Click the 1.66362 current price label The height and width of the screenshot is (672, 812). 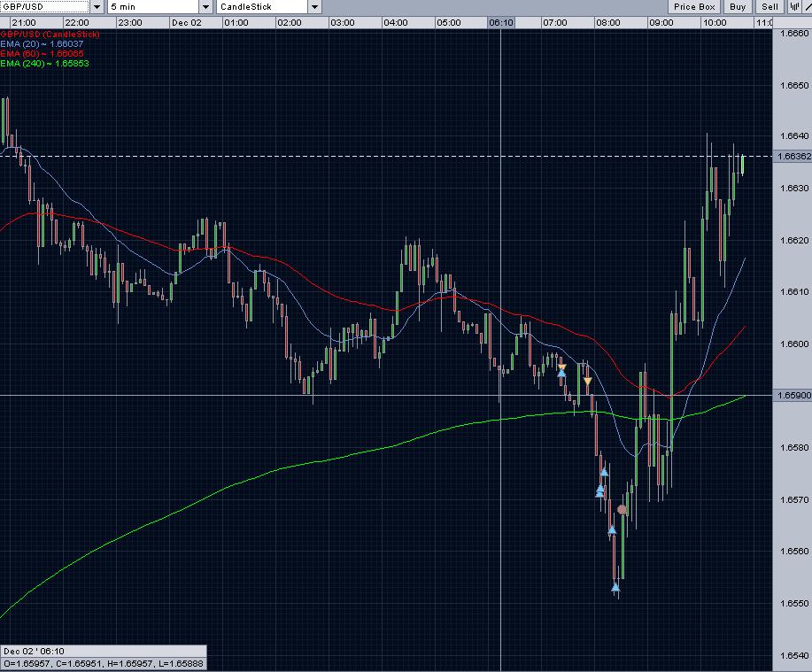point(793,156)
